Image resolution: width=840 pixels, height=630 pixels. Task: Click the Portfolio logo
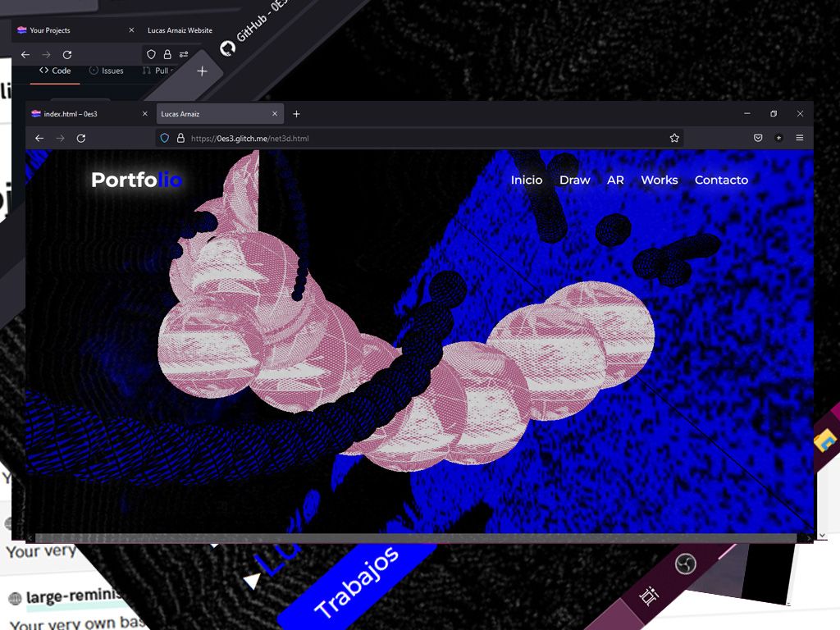[137, 180]
